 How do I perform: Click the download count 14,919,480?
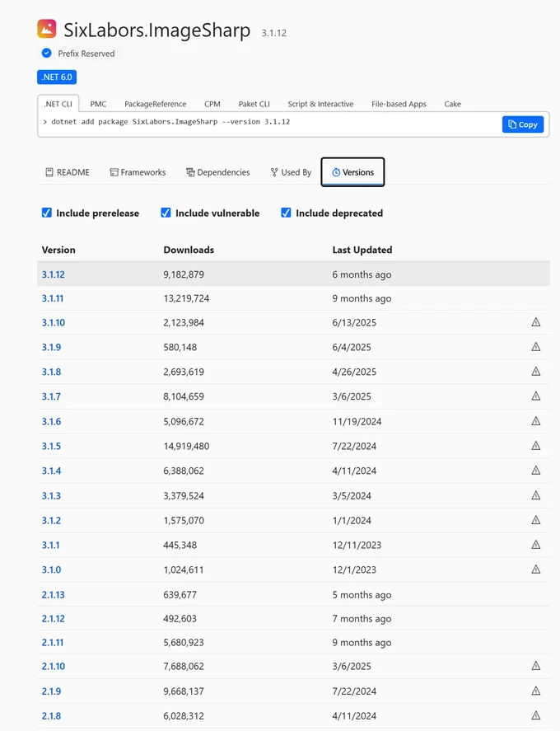[186, 446]
